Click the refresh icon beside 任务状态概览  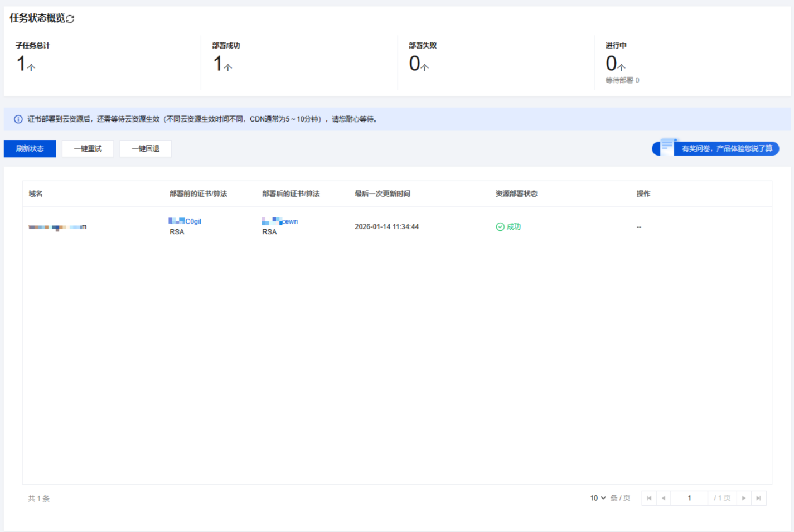(70, 19)
